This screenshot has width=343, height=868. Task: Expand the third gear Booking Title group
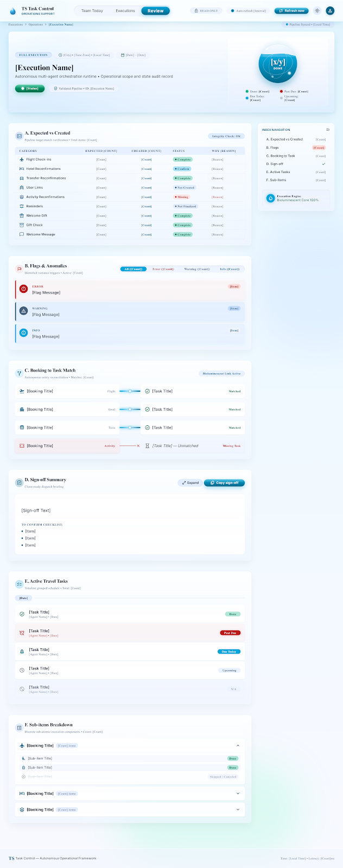pos(238,809)
